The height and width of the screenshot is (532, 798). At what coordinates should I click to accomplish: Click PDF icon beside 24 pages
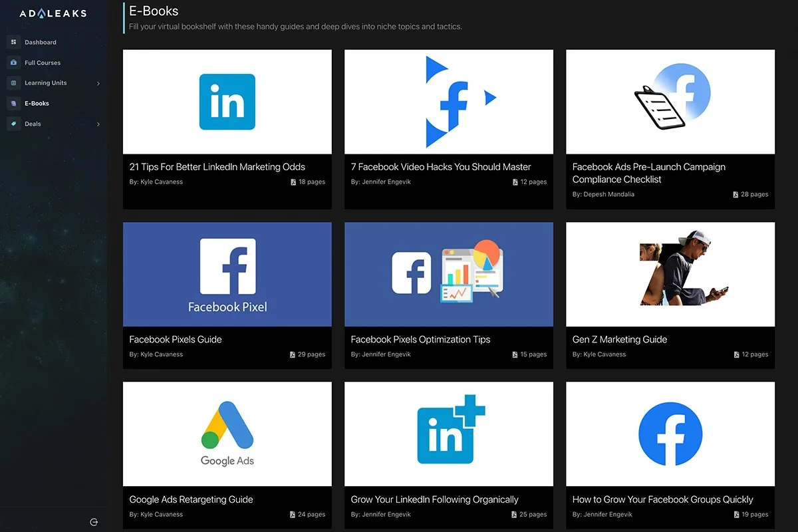293,514
